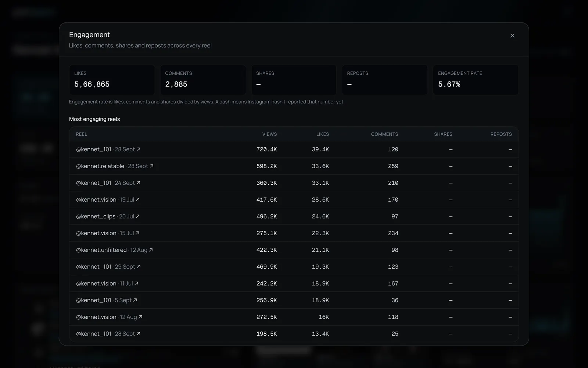Click the REPOSTS column header in table
The width and height of the screenshot is (588, 368).
(501, 134)
